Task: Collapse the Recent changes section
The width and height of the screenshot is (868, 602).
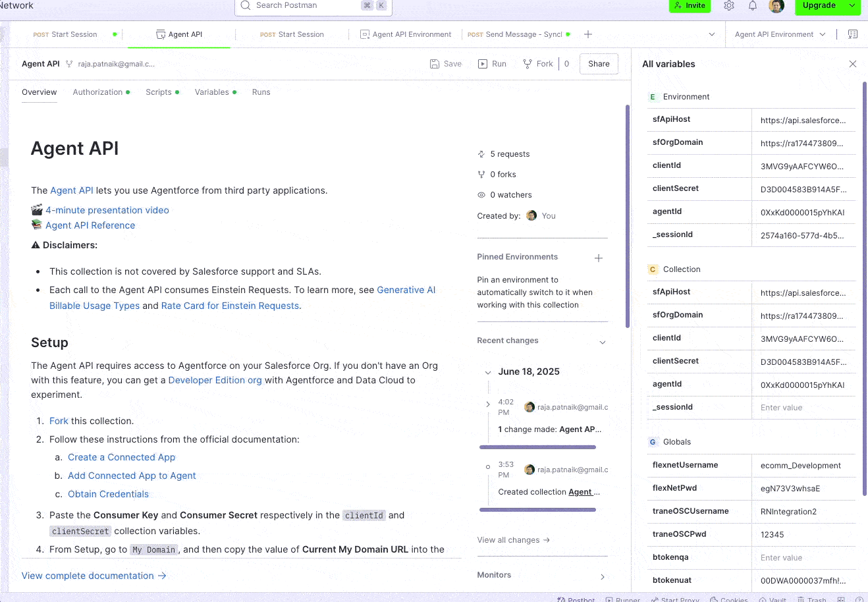Action: [x=603, y=342]
